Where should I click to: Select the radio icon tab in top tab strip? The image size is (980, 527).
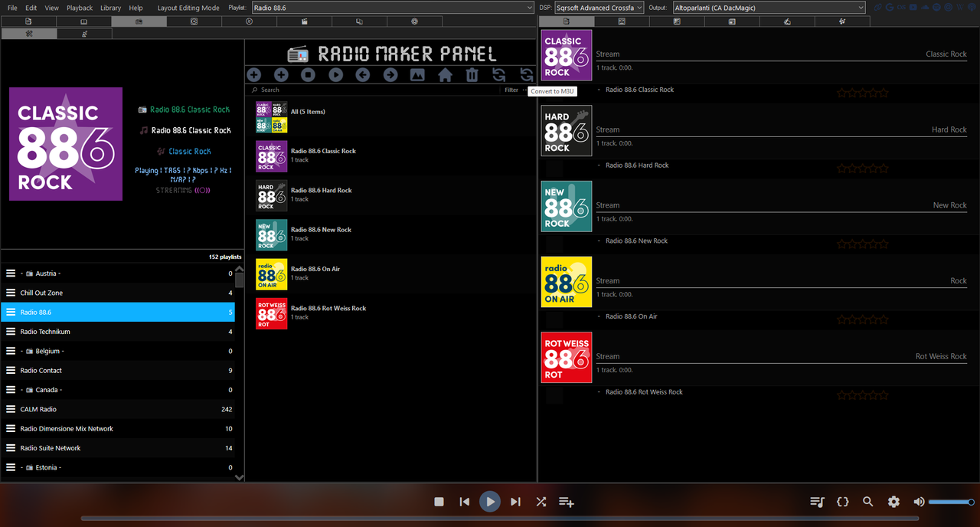139,21
